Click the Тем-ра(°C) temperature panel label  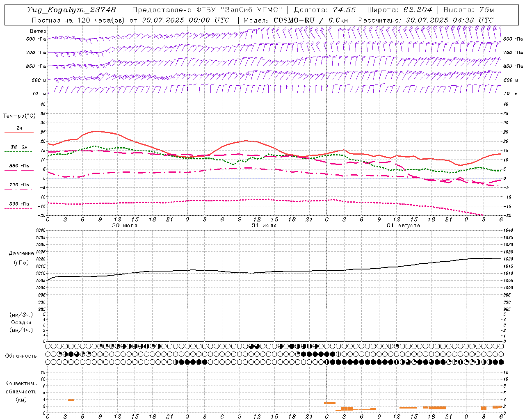(x=19, y=116)
